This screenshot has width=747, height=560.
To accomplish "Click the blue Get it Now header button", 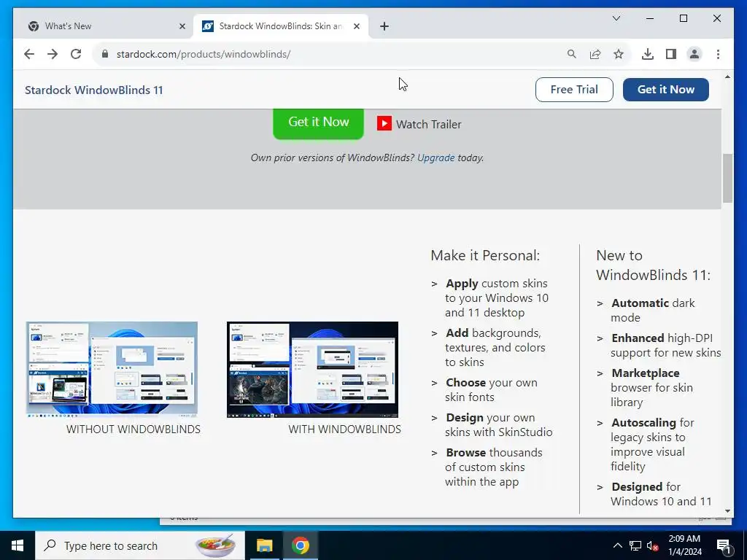I will [x=665, y=90].
